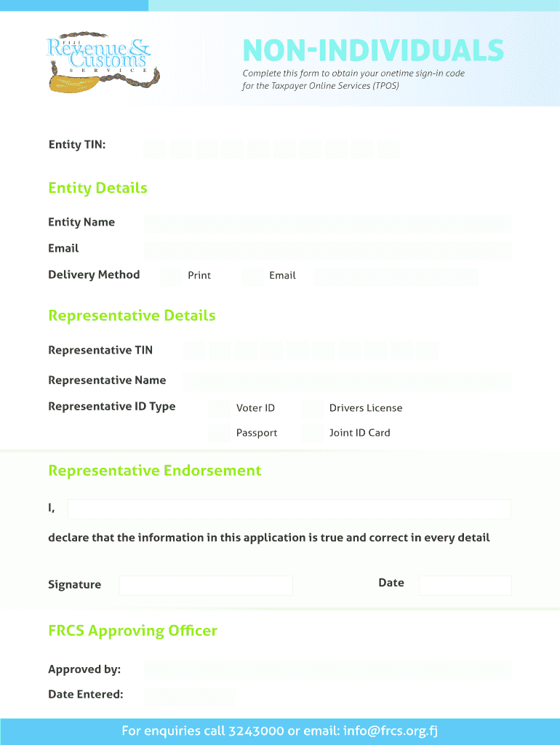Tick the Passport ID type checkbox
560x745 pixels.
tap(219, 433)
